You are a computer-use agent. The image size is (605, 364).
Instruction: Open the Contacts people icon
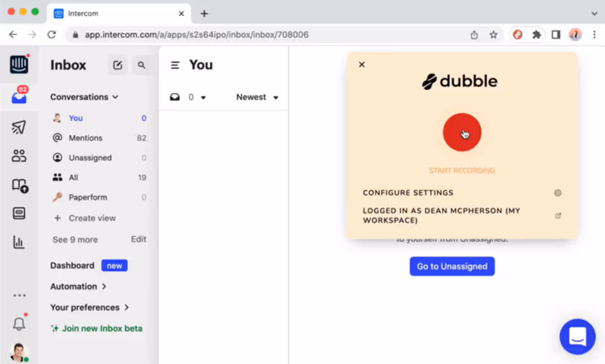click(x=19, y=156)
